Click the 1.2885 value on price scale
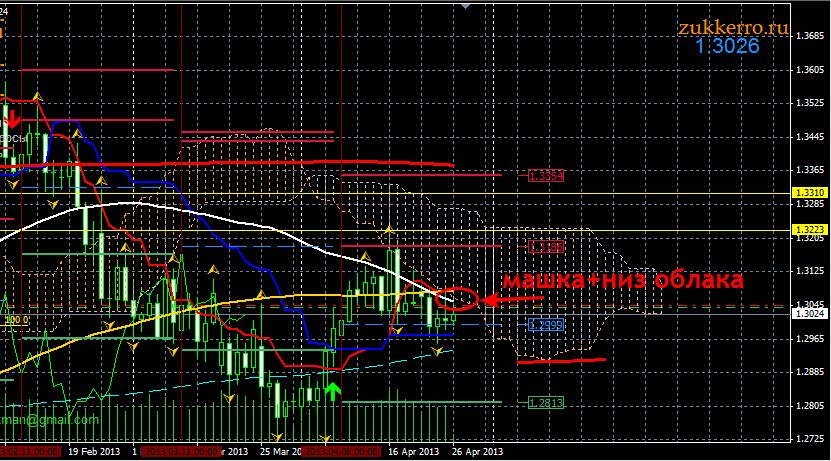 tap(811, 372)
